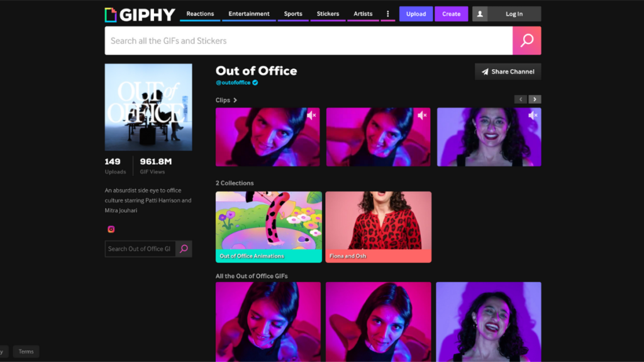Unmute the third clip with smiling woman

point(533,116)
